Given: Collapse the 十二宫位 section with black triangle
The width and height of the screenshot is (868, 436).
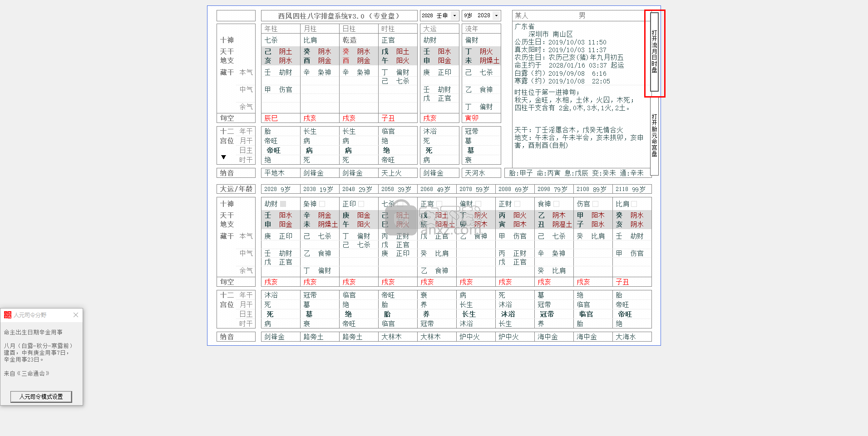Looking at the screenshot, I should 223,157.
